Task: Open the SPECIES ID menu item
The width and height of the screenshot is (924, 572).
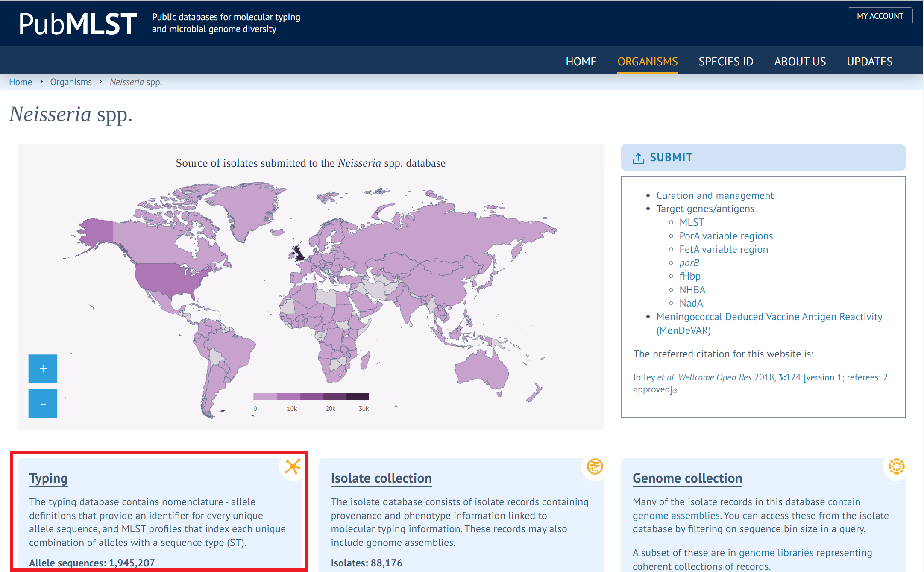Action: (x=726, y=62)
